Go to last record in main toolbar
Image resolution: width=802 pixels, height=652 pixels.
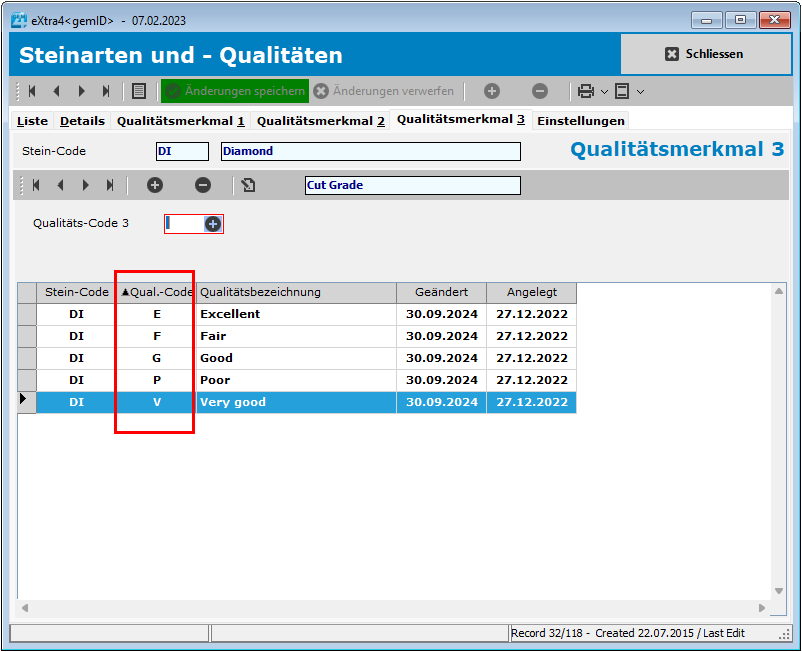point(106,91)
